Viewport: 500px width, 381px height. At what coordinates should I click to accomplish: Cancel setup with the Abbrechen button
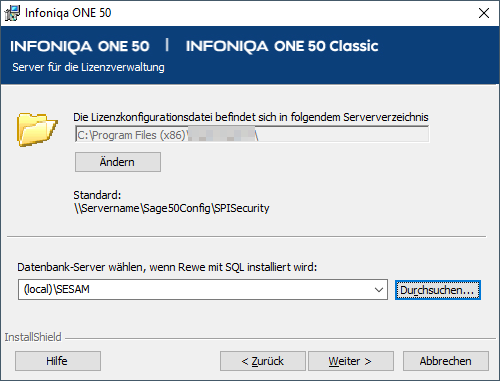446,361
